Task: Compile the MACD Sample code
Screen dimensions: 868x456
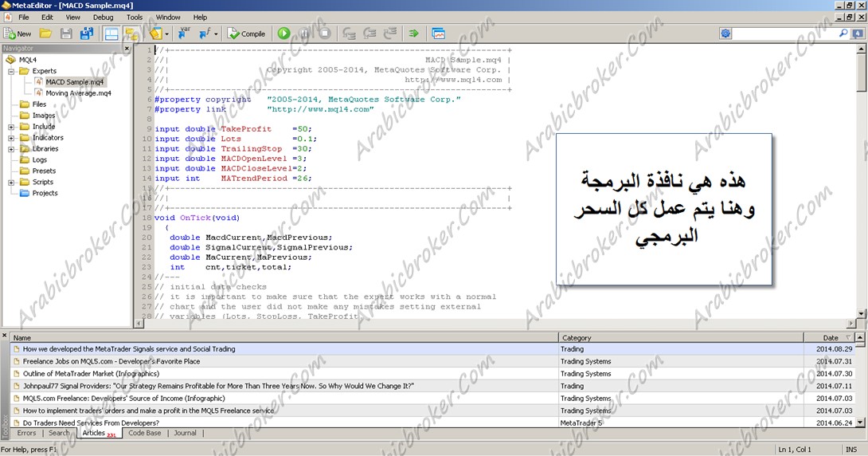Action: point(246,33)
